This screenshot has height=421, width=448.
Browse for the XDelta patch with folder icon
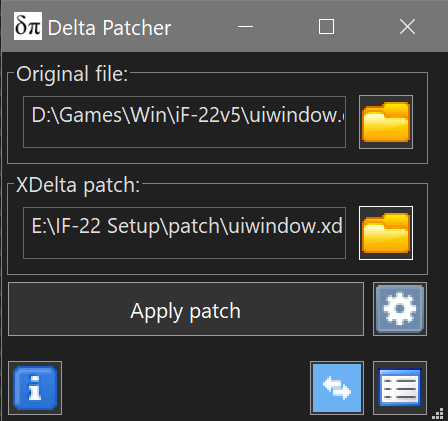pos(386,233)
